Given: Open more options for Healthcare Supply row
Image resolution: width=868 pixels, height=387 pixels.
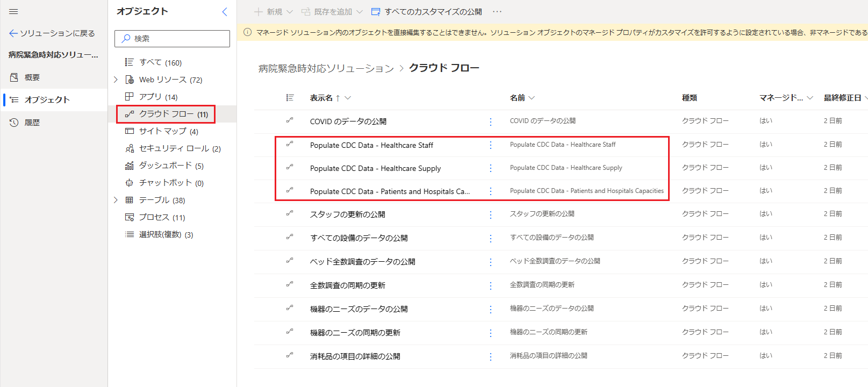Looking at the screenshot, I should (x=491, y=168).
